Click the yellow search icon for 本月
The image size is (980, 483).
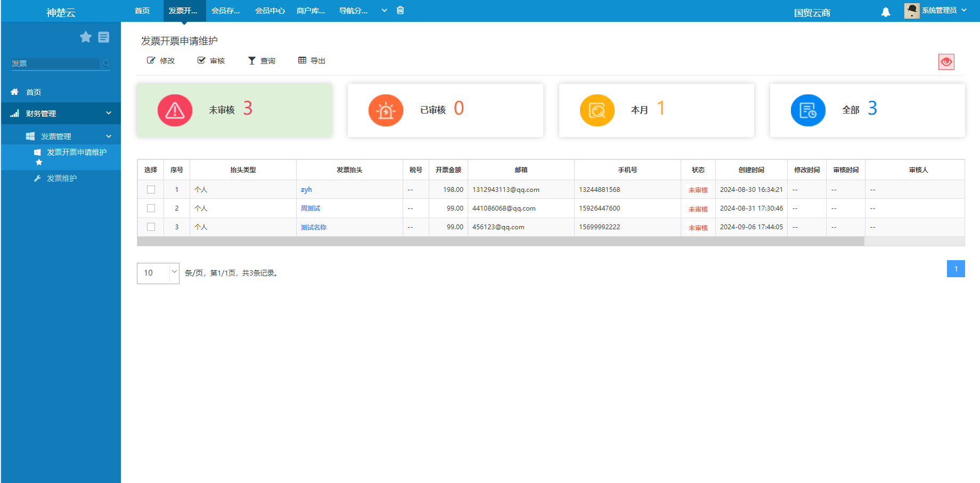[x=597, y=110]
